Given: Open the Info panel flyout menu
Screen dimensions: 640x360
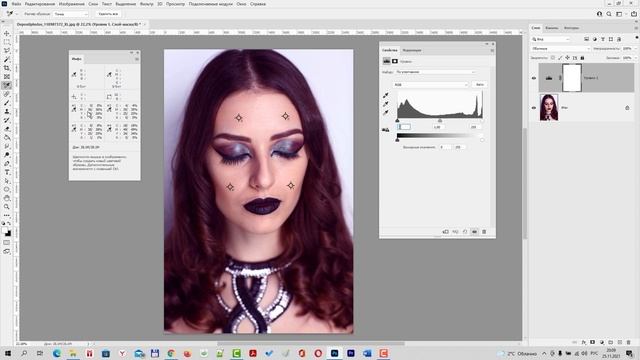Looking at the screenshot, I should point(137,59).
